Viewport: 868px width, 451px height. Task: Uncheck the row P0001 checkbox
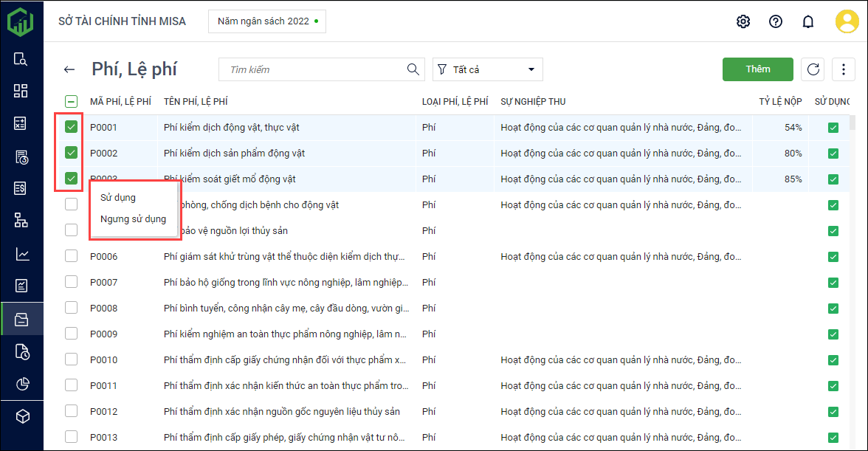tap(72, 127)
